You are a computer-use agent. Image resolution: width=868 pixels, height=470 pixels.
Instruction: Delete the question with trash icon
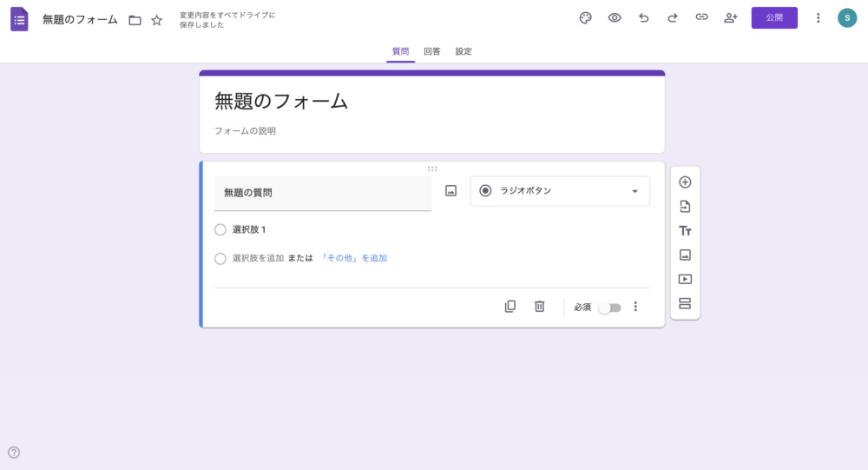(x=539, y=307)
